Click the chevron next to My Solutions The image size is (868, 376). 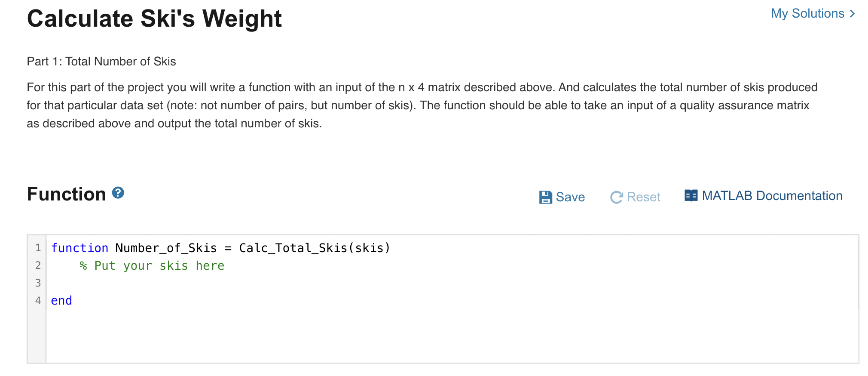coord(852,14)
